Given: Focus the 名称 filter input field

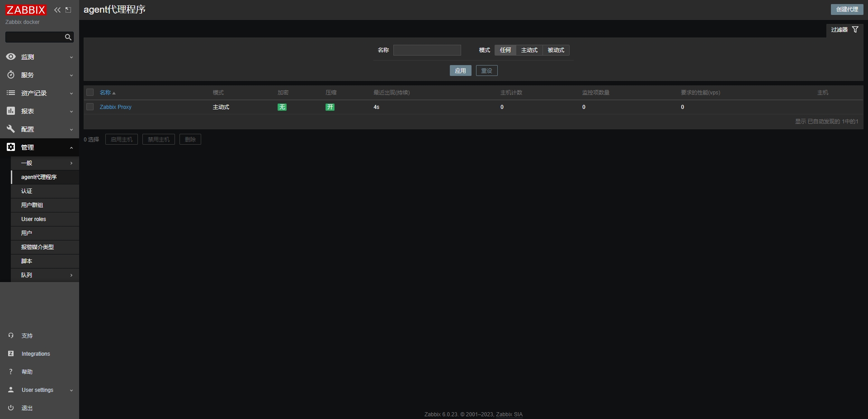Looking at the screenshot, I should click(x=427, y=50).
